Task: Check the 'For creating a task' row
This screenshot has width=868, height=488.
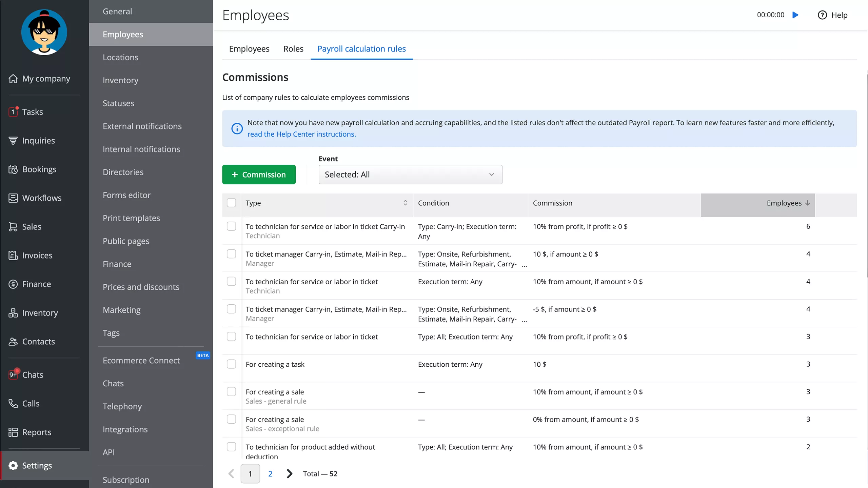Action: [x=231, y=364]
